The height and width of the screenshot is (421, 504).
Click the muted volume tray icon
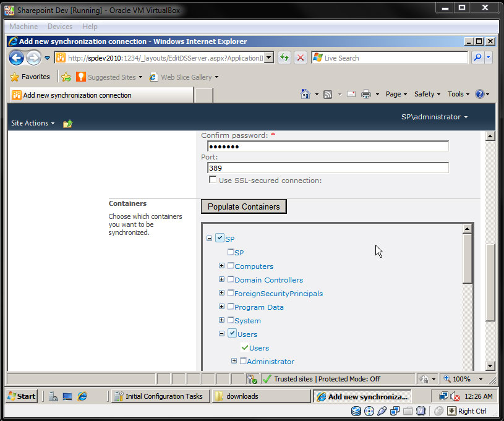455,396
